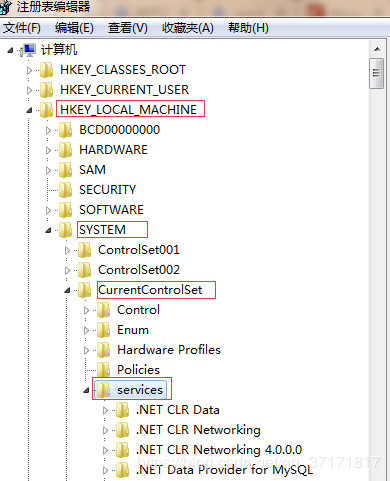Expand .NET CLR Networking 4.0.0.0 arrow
This screenshot has width=390, height=481.
coord(105,450)
